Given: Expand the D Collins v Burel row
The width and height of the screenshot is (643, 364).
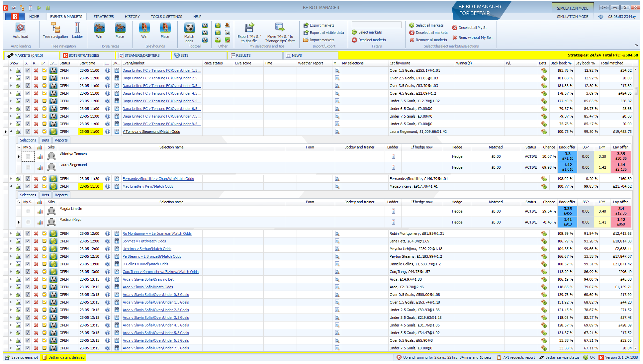Looking at the screenshot, I should [11, 264].
